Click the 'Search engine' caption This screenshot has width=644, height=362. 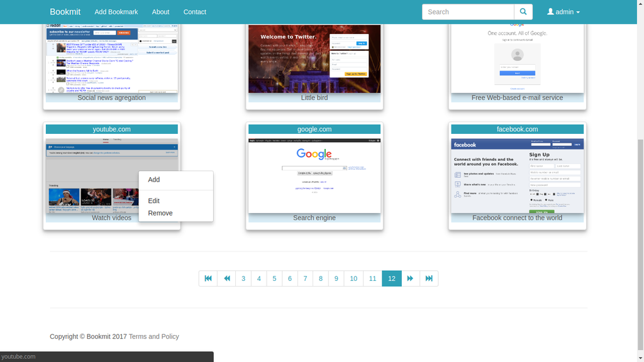coord(314,218)
